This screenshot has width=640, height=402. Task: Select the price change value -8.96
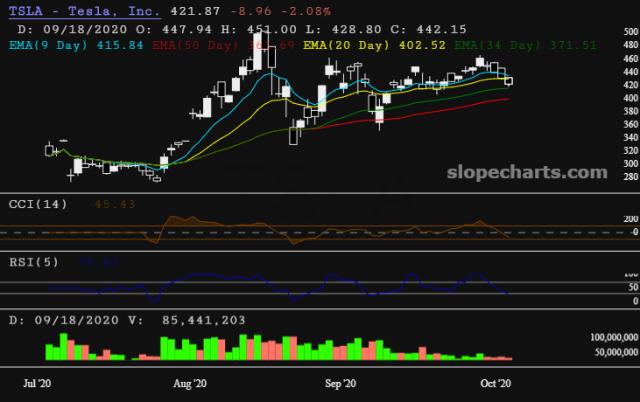coord(251,11)
